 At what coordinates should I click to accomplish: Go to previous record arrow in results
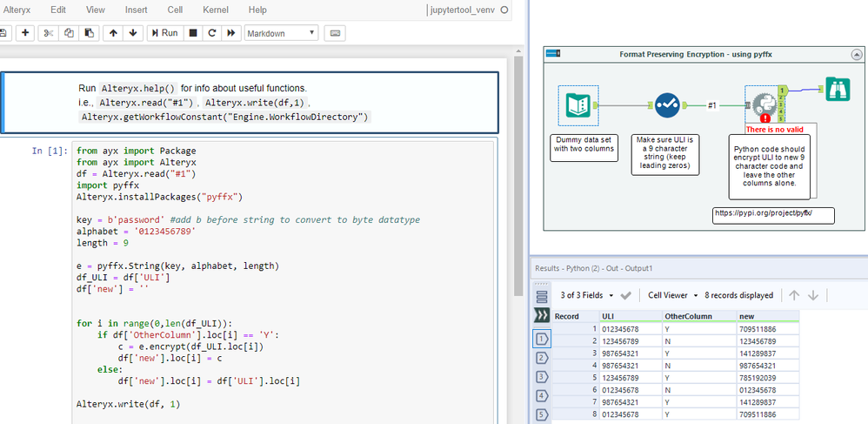[794, 295]
